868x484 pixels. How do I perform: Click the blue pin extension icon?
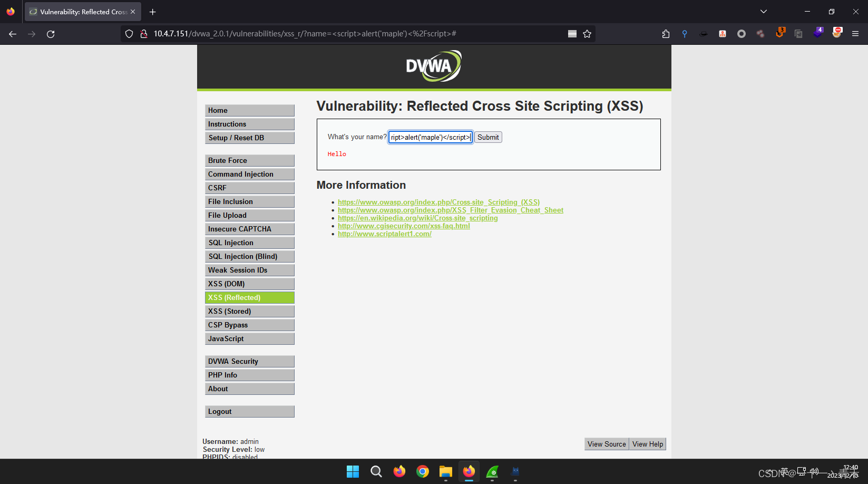[685, 34]
